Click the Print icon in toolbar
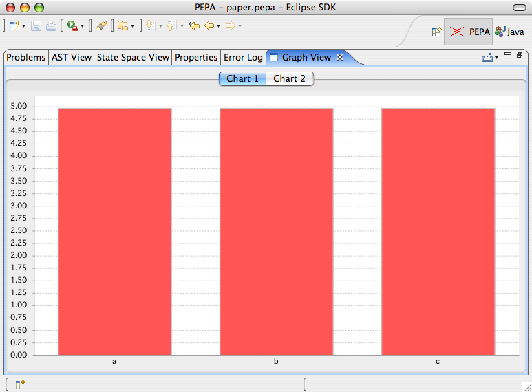The image size is (532, 392). coord(50,26)
